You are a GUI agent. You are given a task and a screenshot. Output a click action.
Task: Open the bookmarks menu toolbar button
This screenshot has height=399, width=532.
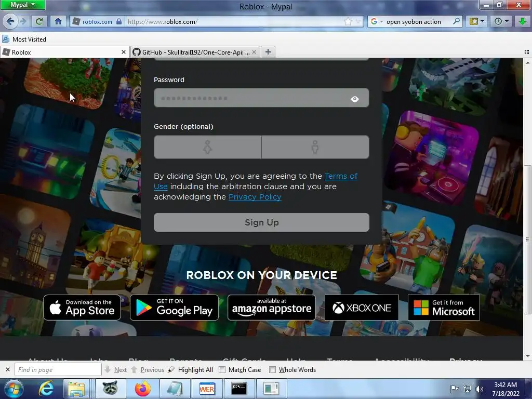pos(476,21)
